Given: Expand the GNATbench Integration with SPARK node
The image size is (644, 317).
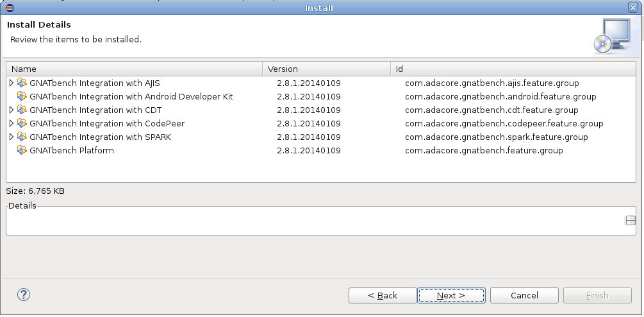Looking at the screenshot, I should tap(11, 137).
